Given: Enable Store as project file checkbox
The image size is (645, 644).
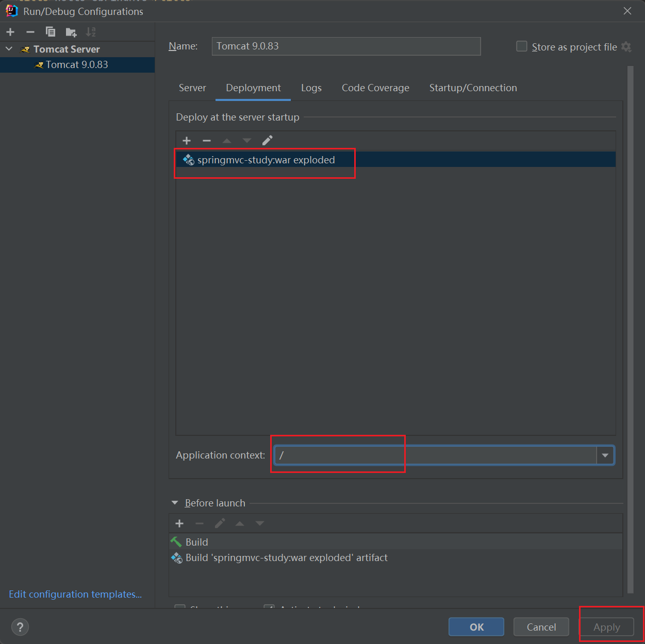Looking at the screenshot, I should coord(522,46).
